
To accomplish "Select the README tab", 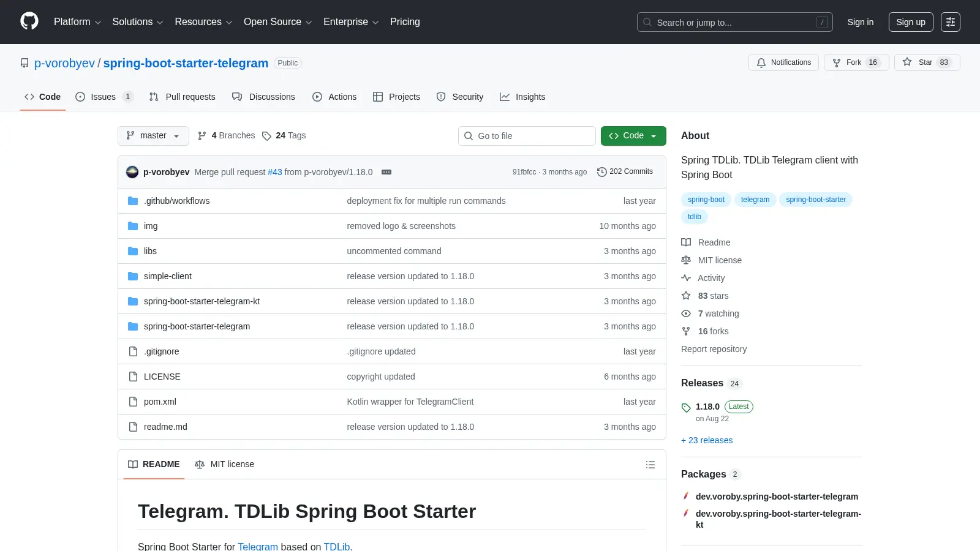I will 154,465.
